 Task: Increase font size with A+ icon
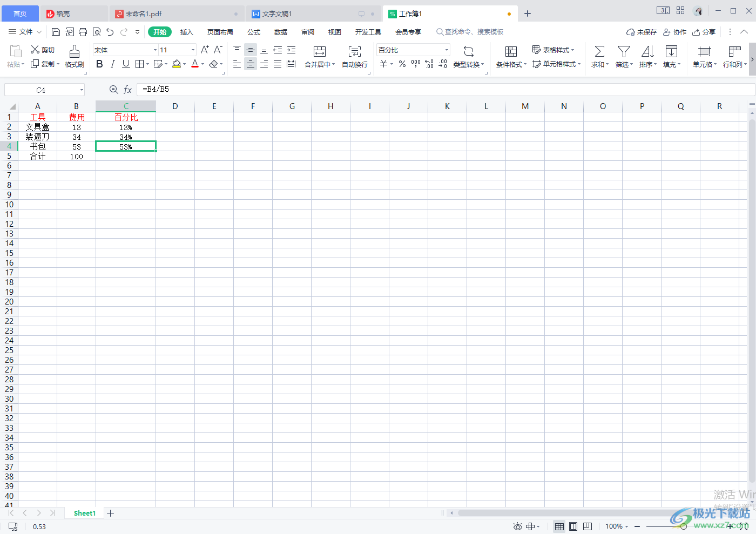coord(205,50)
